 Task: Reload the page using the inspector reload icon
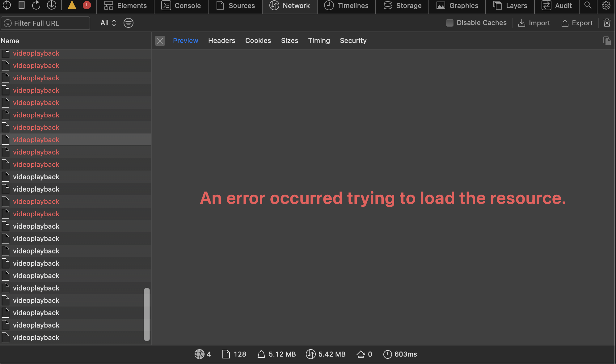[36, 5]
